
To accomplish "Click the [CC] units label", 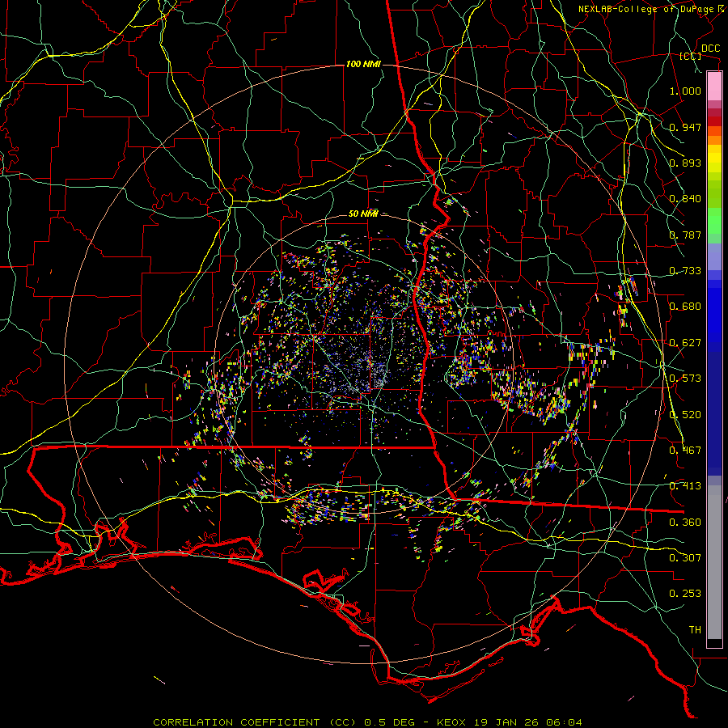I will (x=690, y=56).
